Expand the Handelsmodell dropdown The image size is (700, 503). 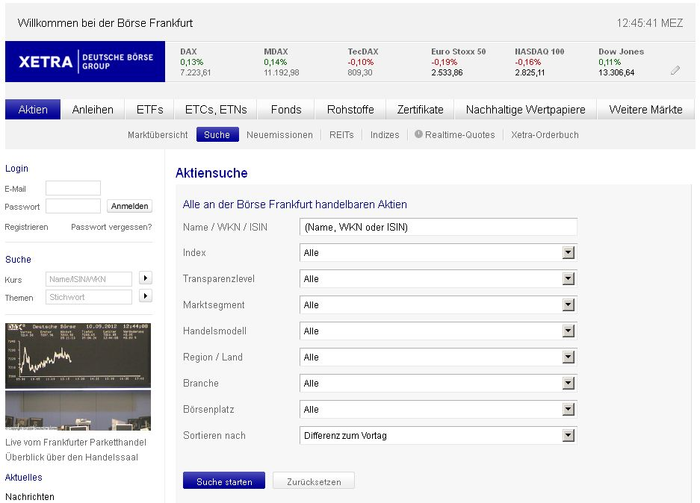[x=438, y=331]
